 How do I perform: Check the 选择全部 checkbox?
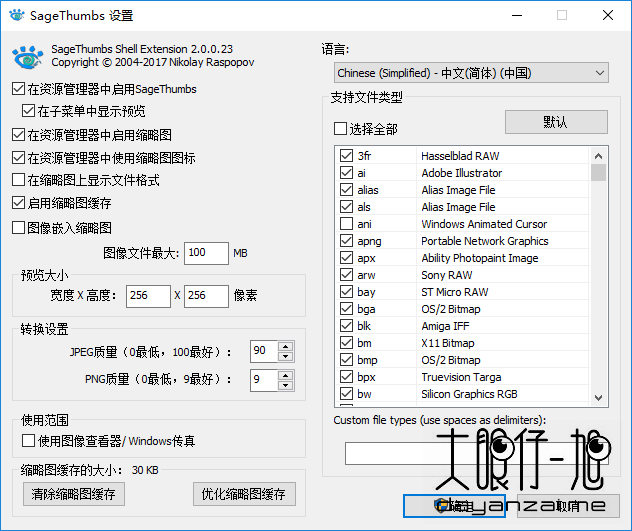(x=340, y=129)
